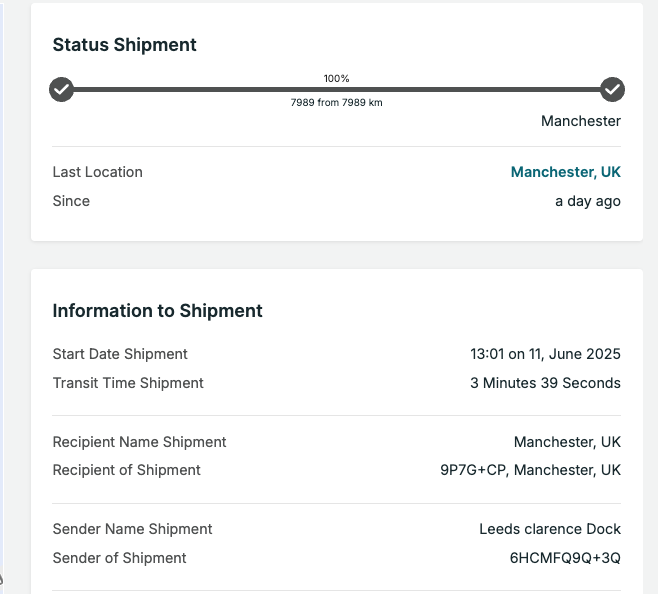Select the start date "13:01 on 11, June 2025"

coord(545,354)
